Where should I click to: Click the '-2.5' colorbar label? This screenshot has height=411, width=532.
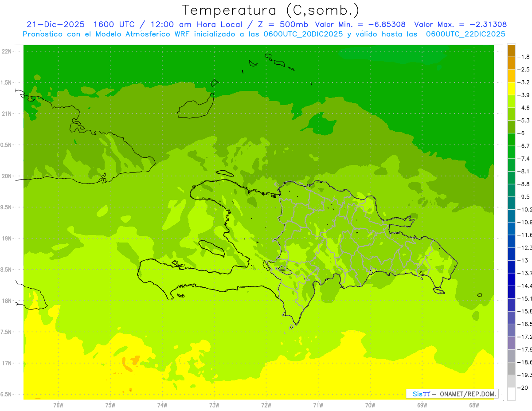click(x=524, y=70)
